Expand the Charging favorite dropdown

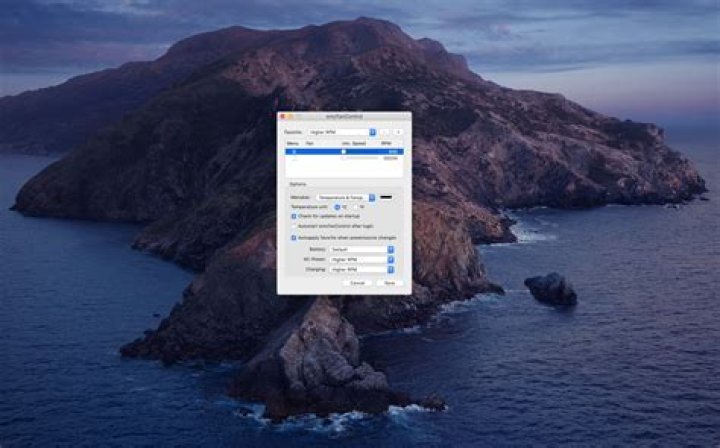pos(362,269)
